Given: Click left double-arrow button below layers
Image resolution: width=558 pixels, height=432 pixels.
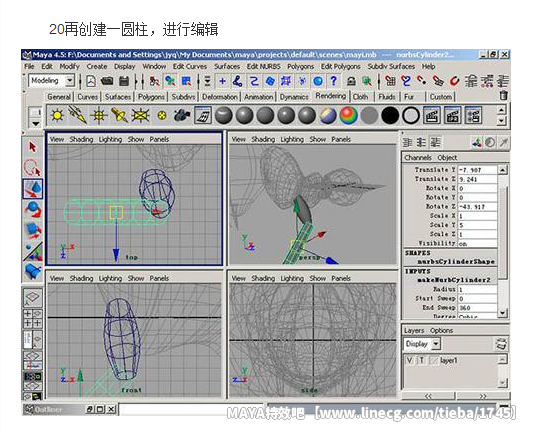Looking at the screenshot, I should click(x=428, y=396).
